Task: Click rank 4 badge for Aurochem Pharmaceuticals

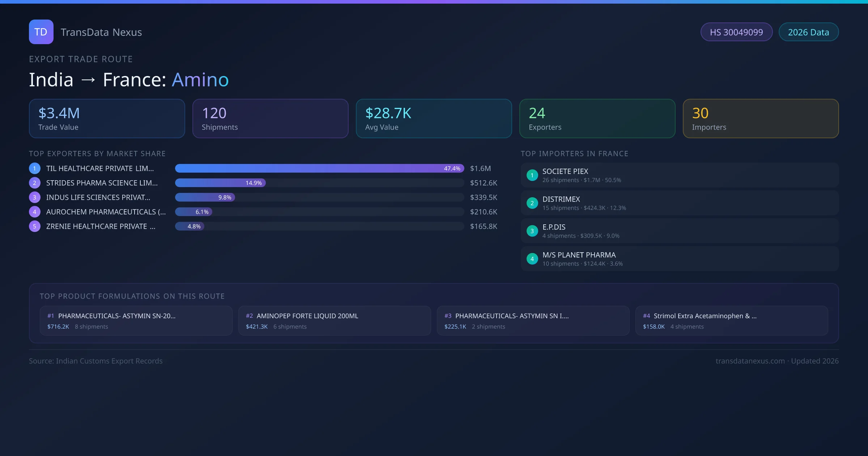Action: pyautogui.click(x=35, y=212)
